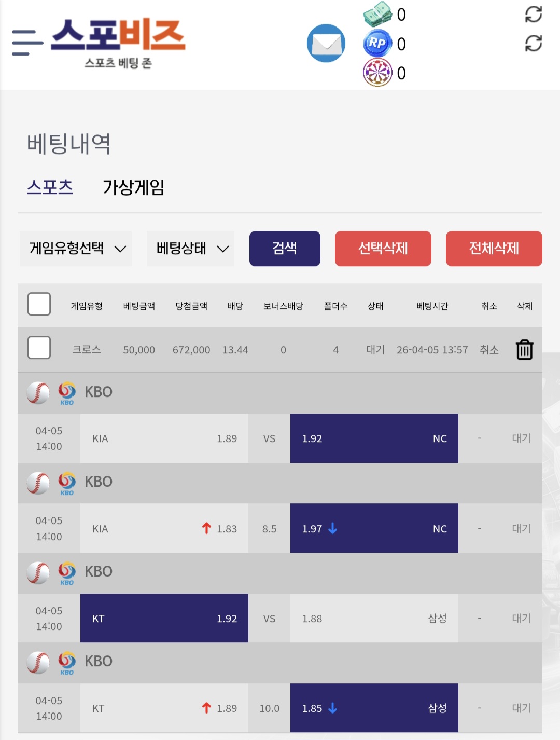Toggle the select-all header checkbox
Screen dimensions: 560x740
point(39,304)
